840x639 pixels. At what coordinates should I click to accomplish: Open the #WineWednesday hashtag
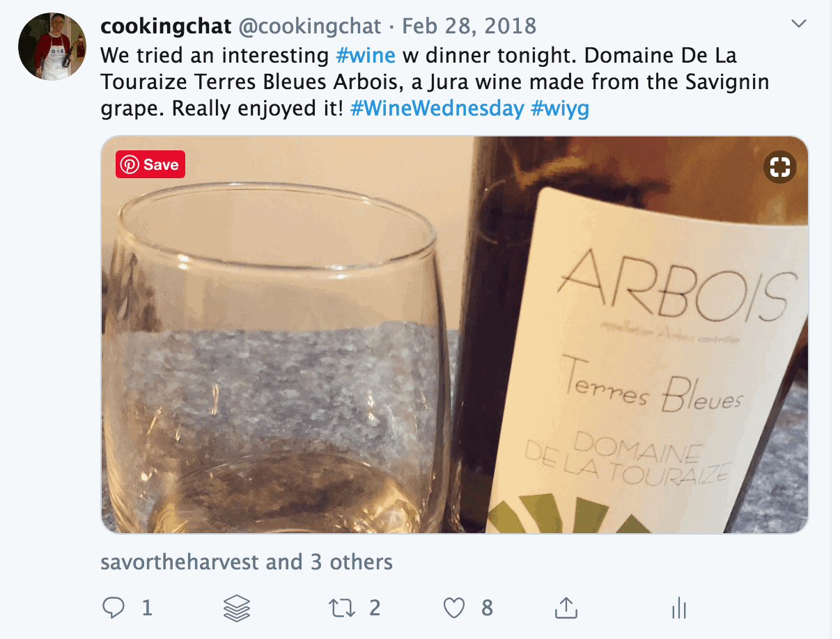click(x=437, y=109)
